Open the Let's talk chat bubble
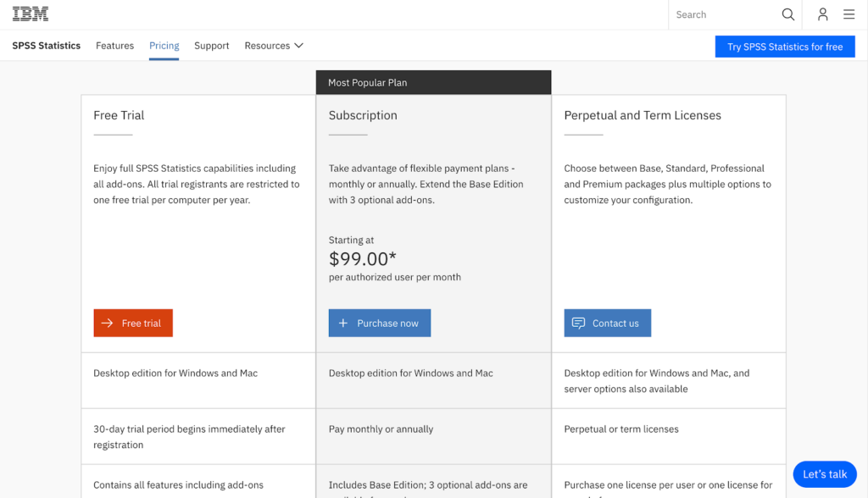The width and height of the screenshot is (868, 498). coord(824,473)
